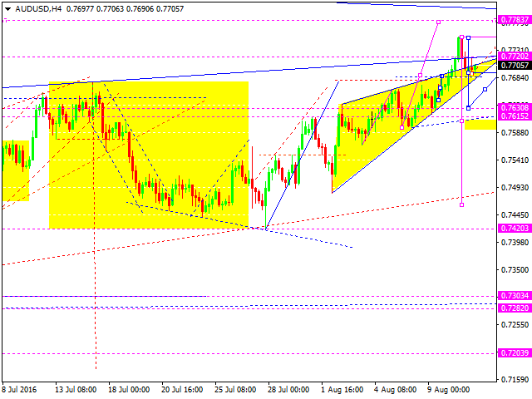Viewport: 532px width, 399px height.
Task: Select the black current price label 0.77057
Action: (515, 65)
